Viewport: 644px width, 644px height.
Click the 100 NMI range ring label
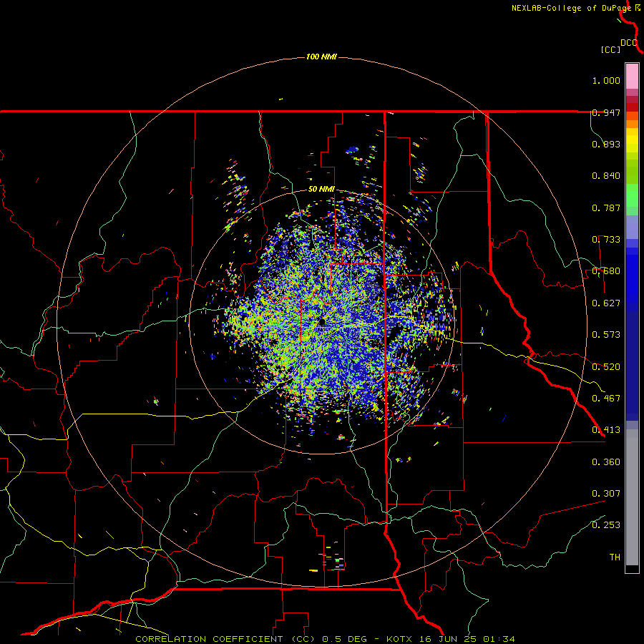click(321, 57)
